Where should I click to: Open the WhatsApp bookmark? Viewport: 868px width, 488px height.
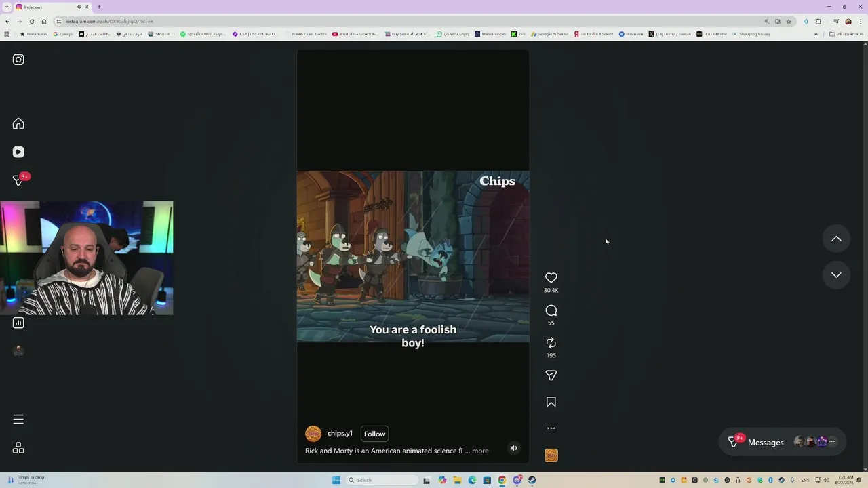(452, 34)
